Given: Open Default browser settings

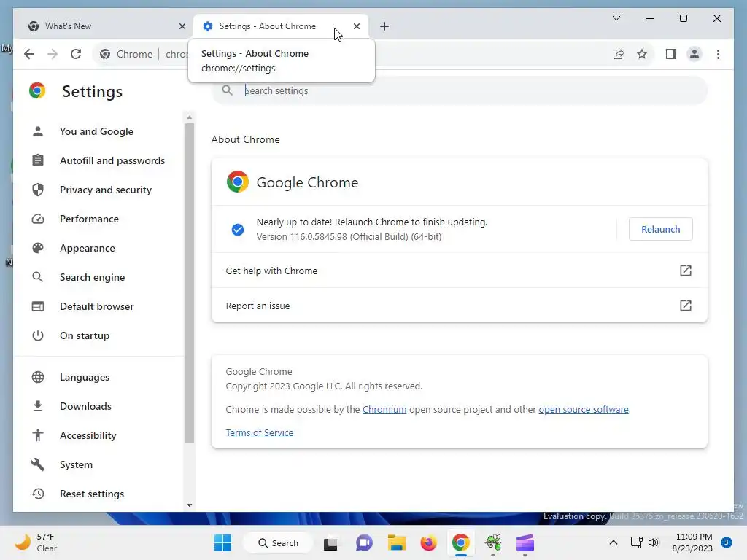Looking at the screenshot, I should (97, 306).
